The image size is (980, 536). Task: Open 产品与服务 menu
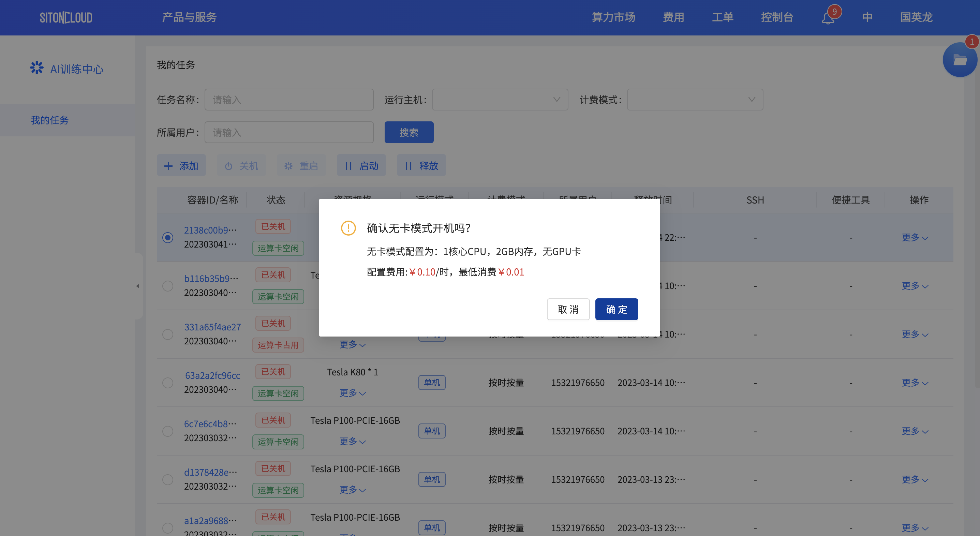[189, 17]
